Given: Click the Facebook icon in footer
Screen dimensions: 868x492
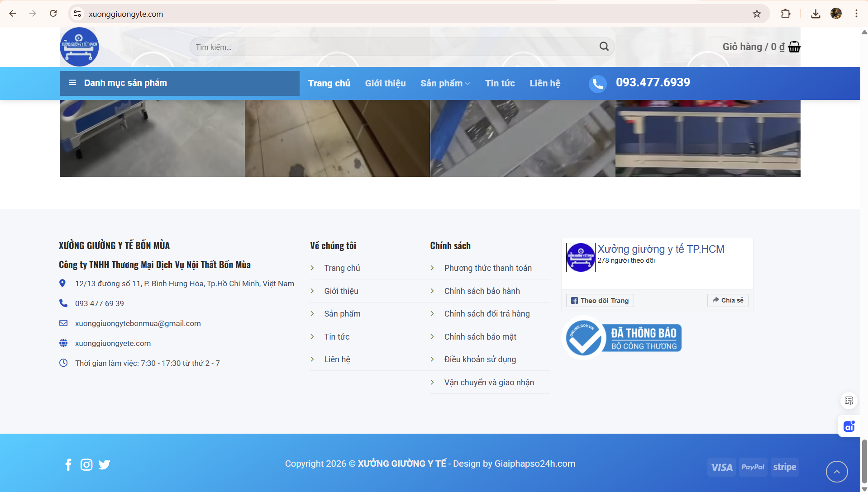Looking at the screenshot, I should (x=68, y=464).
